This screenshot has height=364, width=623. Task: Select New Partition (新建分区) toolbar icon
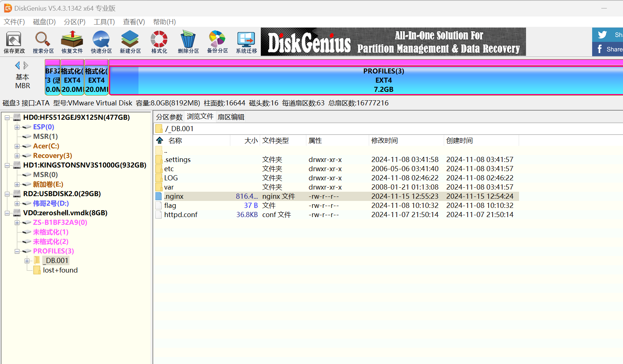coord(130,42)
